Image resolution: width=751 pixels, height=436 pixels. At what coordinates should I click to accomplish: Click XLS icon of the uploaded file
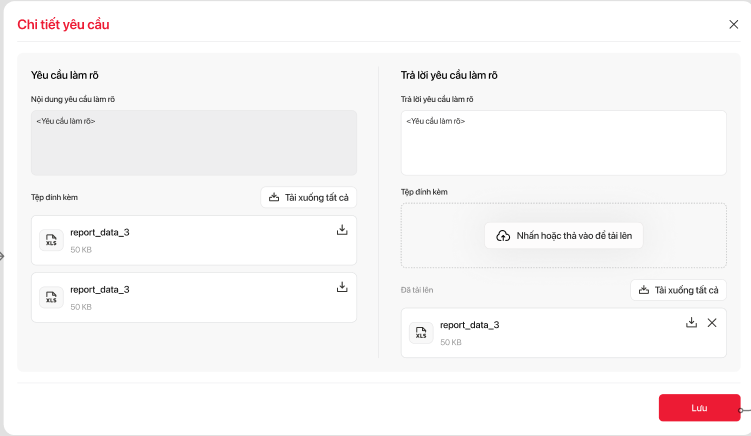click(421, 333)
